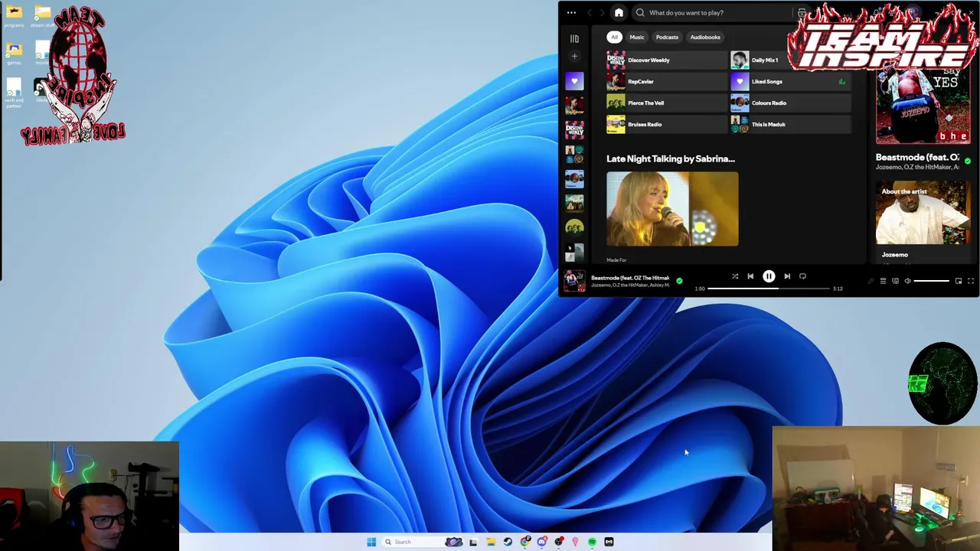Open the Colours Radio shortcut card
Screen dimensions: 980x551
click(791, 103)
